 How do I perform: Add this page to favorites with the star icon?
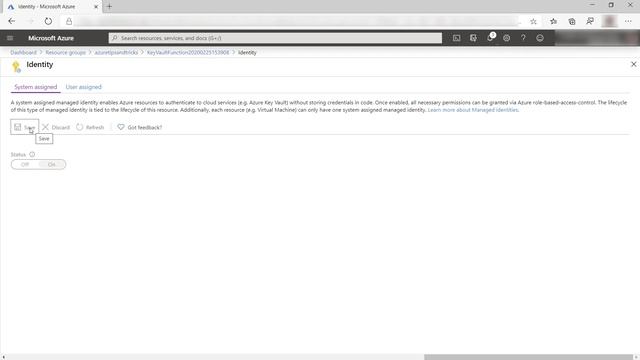(533, 21)
